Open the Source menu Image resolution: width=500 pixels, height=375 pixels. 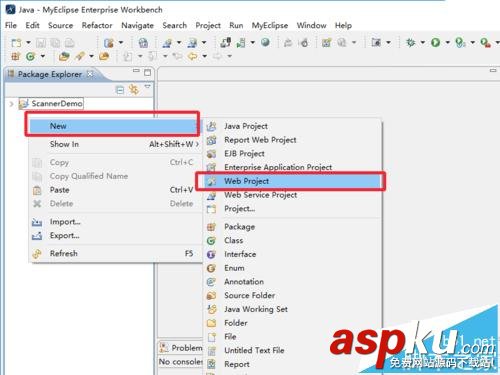point(60,25)
